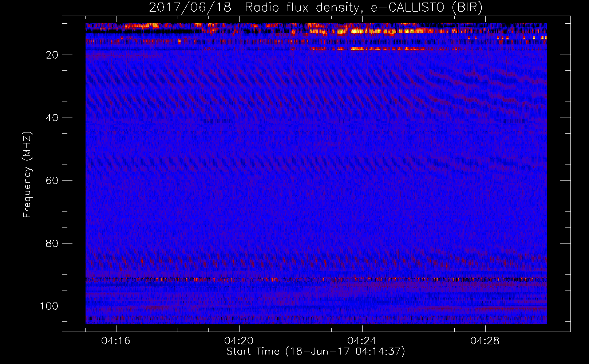Click the 80 MHz frequency tick label
Screen dimensions: 589x364
tap(52, 244)
